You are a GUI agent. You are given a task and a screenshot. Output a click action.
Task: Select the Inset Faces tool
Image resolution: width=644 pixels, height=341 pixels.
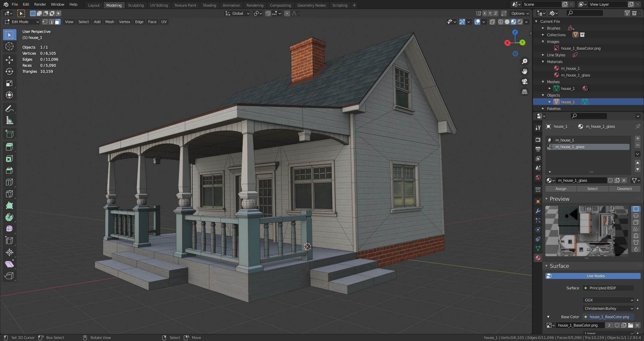click(9, 159)
